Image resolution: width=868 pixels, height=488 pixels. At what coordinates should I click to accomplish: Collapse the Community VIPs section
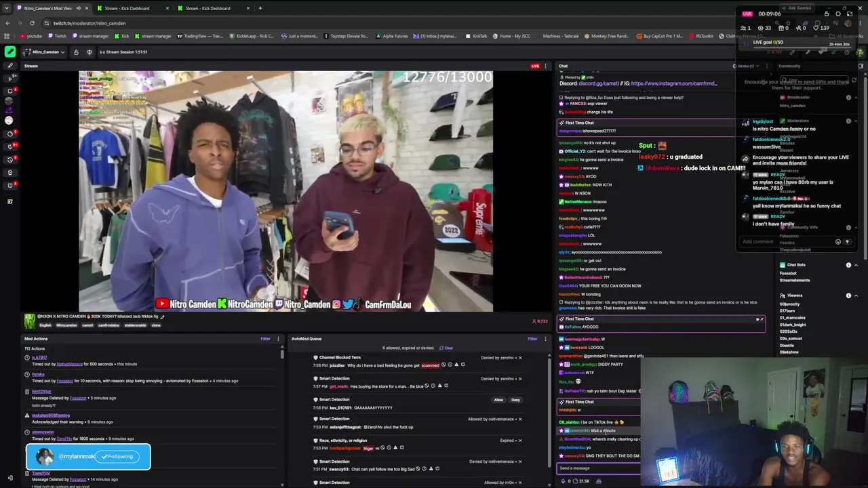click(x=856, y=228)
